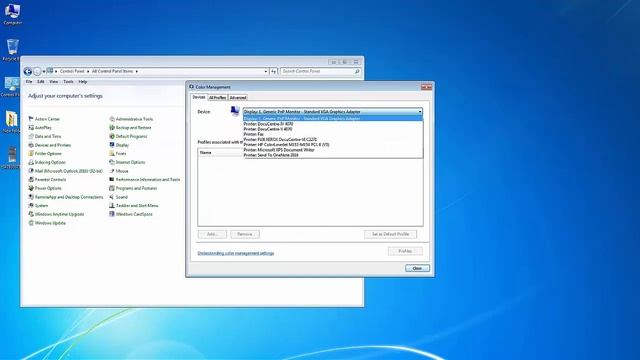Switch to the All Profiles tab
Image resolution: width=640 pixels, height=360 pixels.
click(217, 98)
